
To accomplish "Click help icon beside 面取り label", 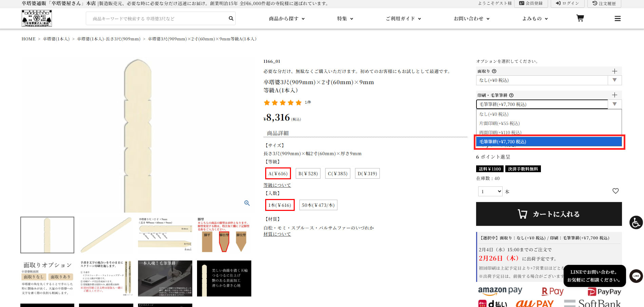I will [x=494, y=71].
